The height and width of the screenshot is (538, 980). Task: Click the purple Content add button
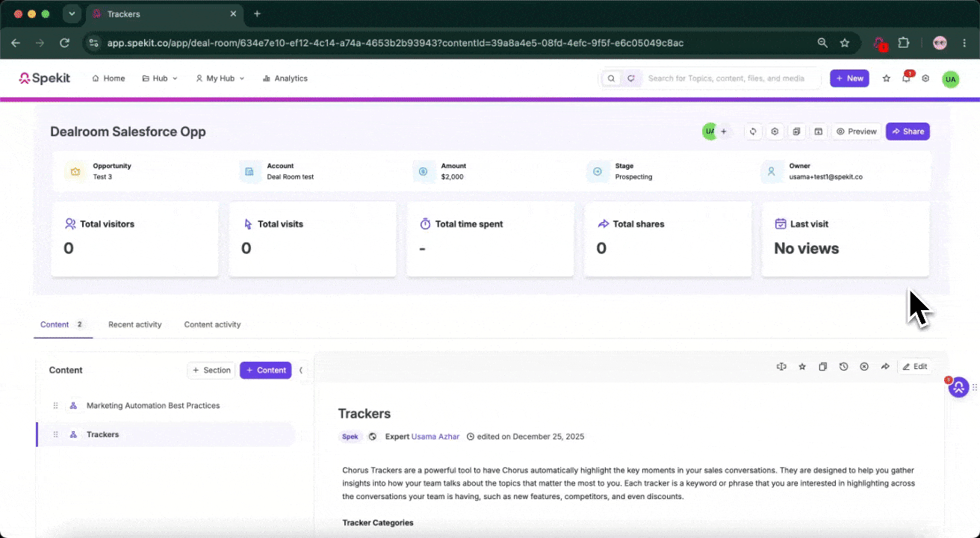tap(265, 370)
